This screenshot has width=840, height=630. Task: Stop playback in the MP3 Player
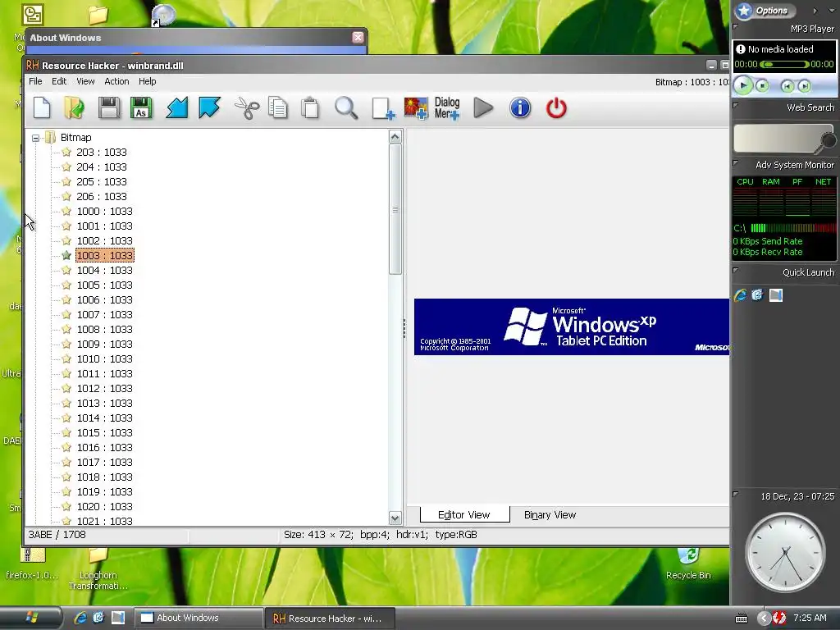pos(762,85)
